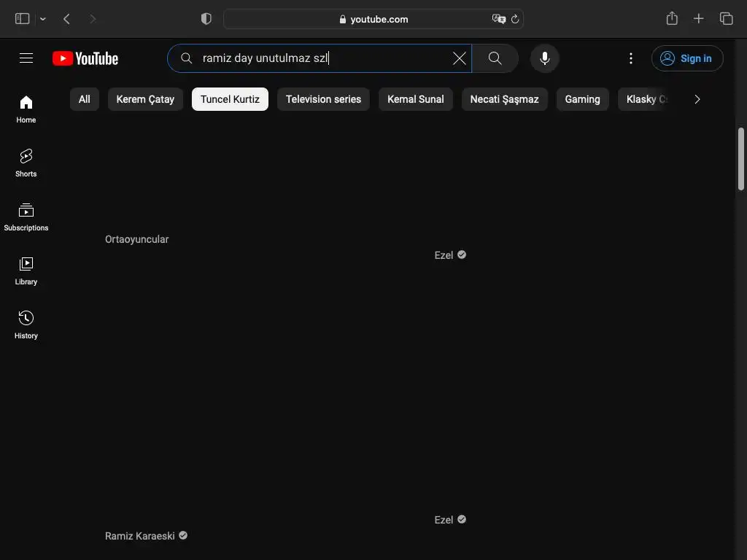Show more chips with the right arrow
The width and height of the screenshot is (747, 560).
(697, 99)
